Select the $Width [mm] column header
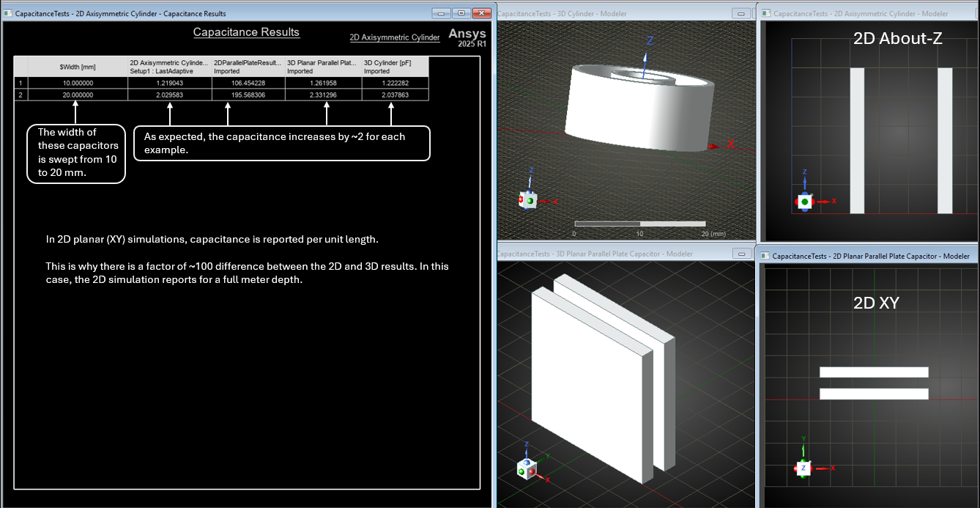Viewport: 980px width, 508px height. (78, 67)
